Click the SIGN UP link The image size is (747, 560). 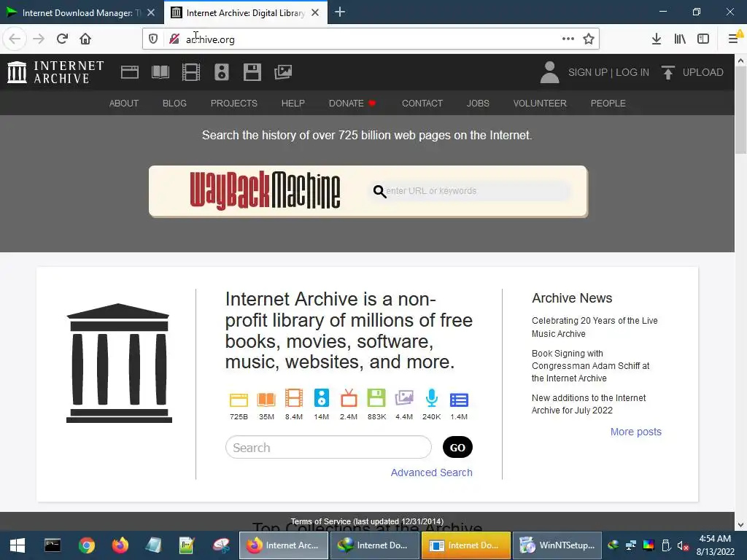point(587,72)
